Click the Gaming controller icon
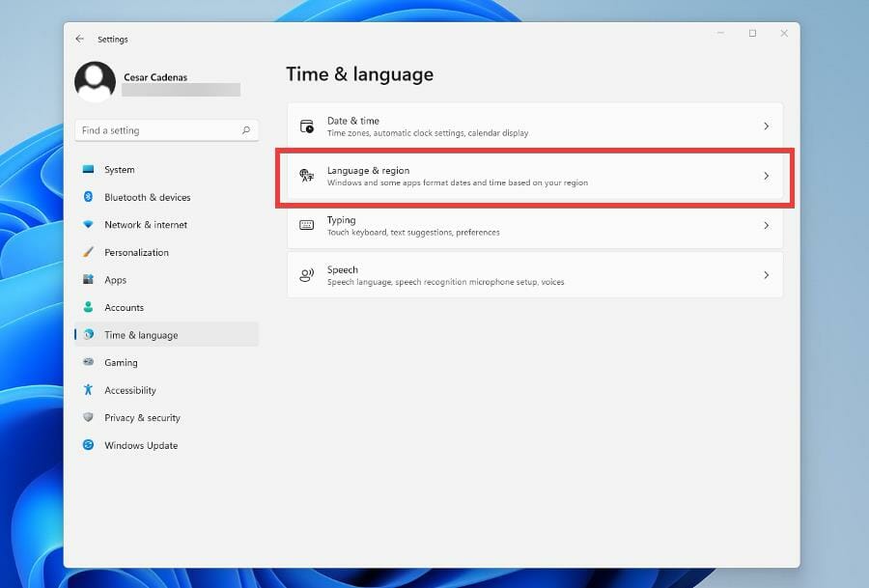The height and width of the screenshot is (588, 869). tap(88, 362)
